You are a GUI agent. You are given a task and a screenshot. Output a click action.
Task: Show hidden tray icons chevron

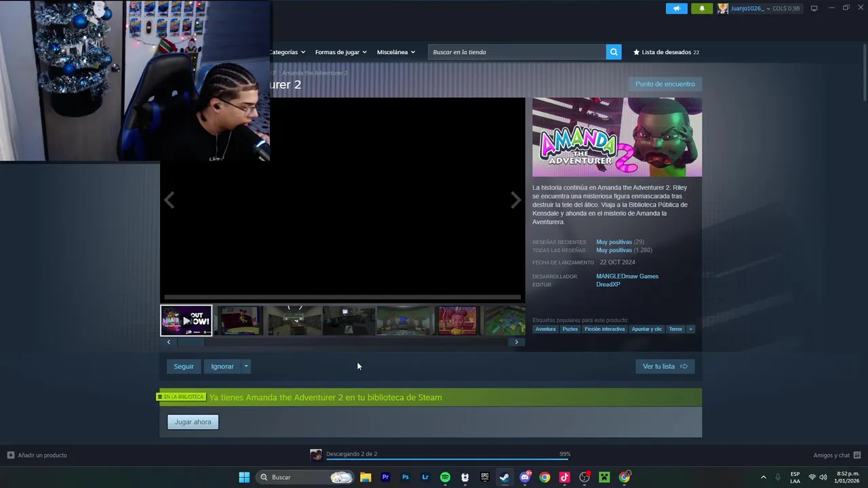(x=763, y=477)
